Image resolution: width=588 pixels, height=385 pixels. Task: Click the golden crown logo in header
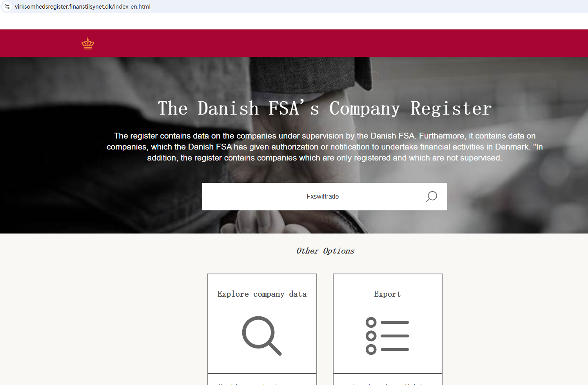[88, 43]
